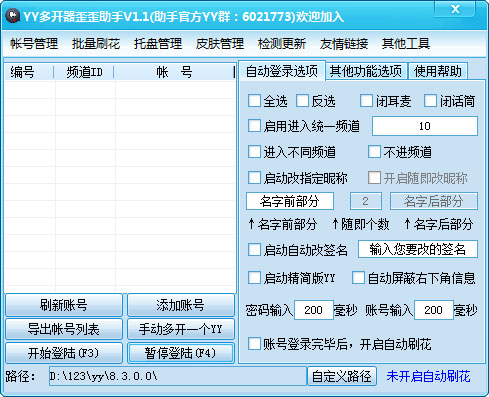This screenshot has width=489, height=397.
Task: Click the unified channel ID field showing 10
Action: 425,126
